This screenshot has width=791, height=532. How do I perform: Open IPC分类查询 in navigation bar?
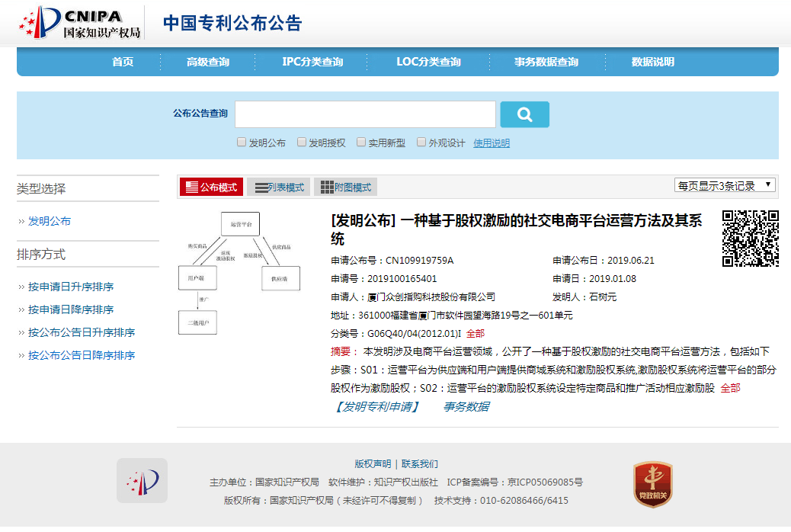click(312, 62)
